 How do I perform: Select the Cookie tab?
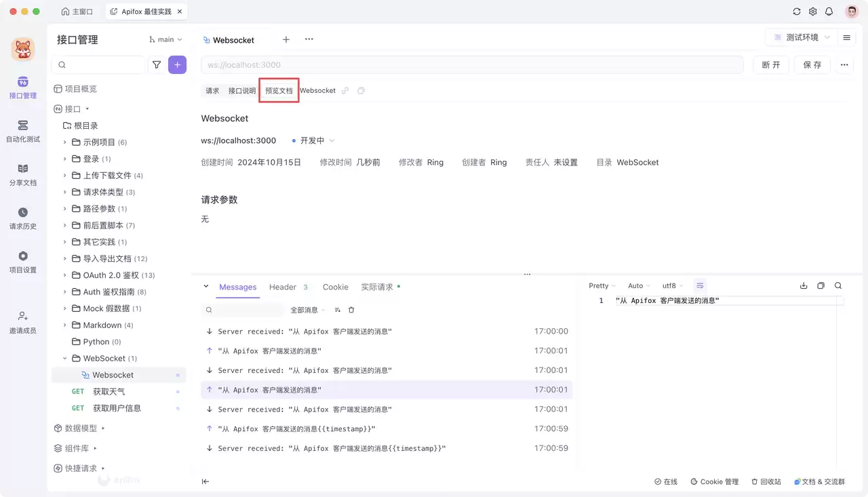point(336,287)
